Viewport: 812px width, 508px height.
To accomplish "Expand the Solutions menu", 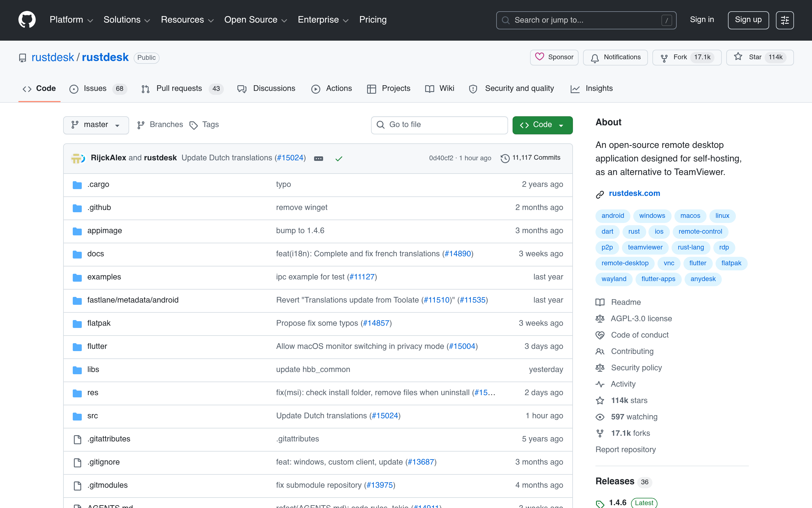I will tap(127, 20).
